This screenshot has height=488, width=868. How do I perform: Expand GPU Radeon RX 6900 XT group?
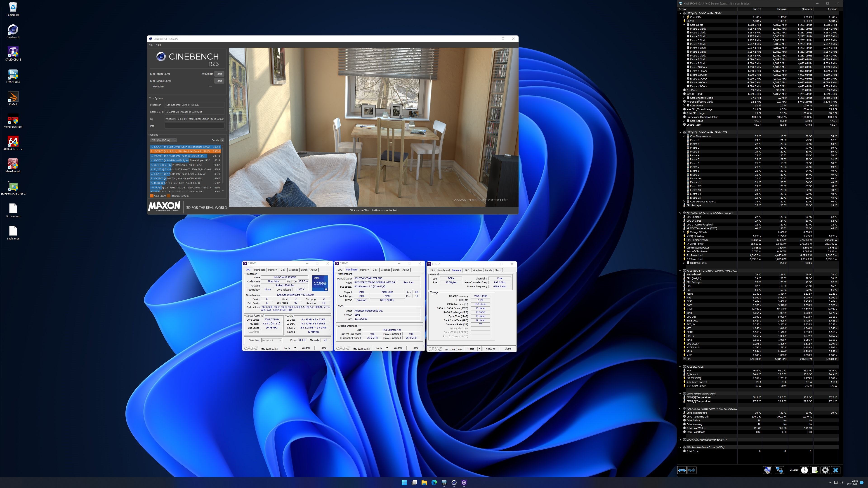click(680, 439)
